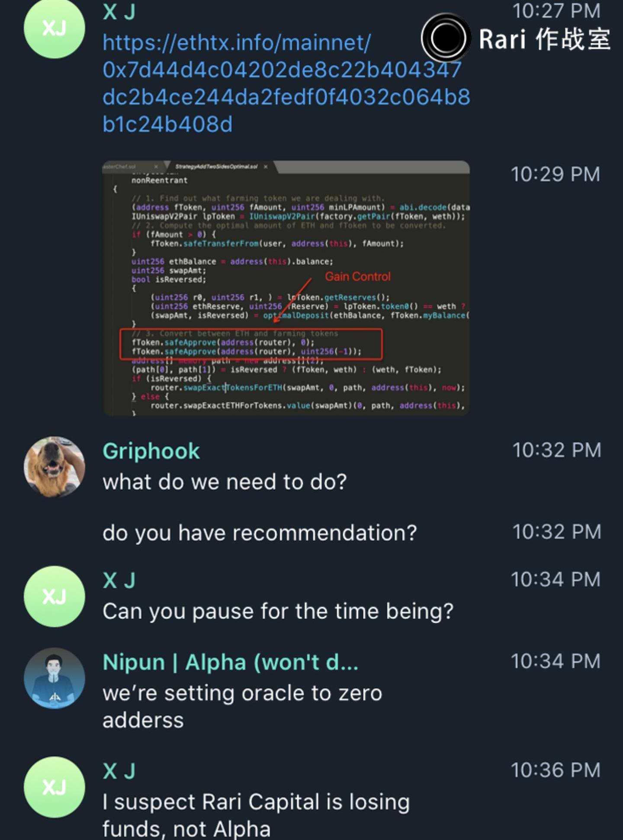The height and width of the screenshot is (840, 623).
Task: Tap the X J name above 'I suspect Rari'
Action: point(119,771)
